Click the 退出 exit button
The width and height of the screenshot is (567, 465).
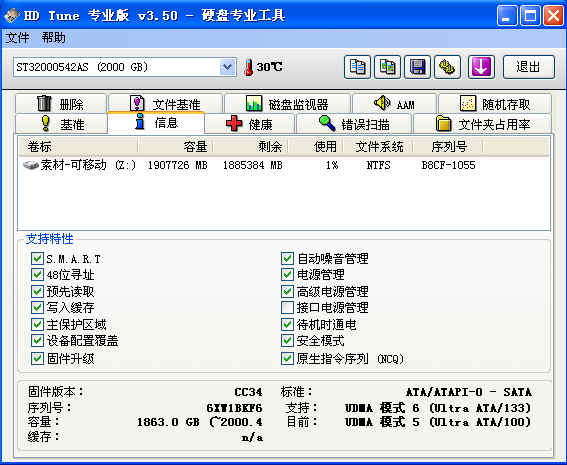tap(528, 67)
